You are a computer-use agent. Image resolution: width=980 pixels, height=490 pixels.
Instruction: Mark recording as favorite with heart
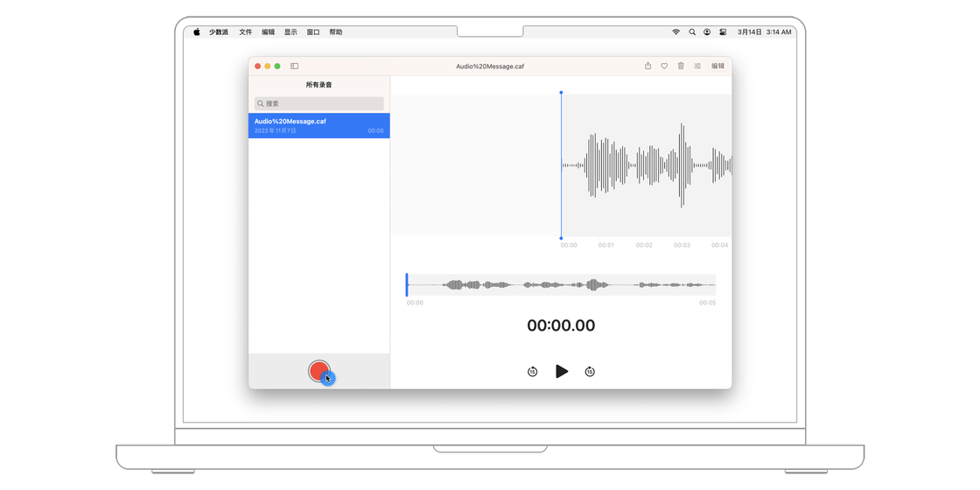pos(664,66)
